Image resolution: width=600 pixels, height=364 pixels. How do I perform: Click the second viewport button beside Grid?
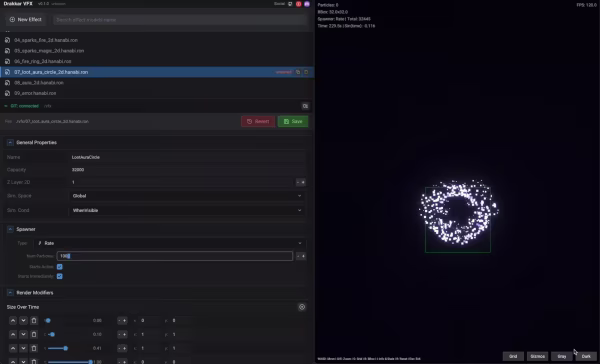pyautogui.click(x=538, y=356)
